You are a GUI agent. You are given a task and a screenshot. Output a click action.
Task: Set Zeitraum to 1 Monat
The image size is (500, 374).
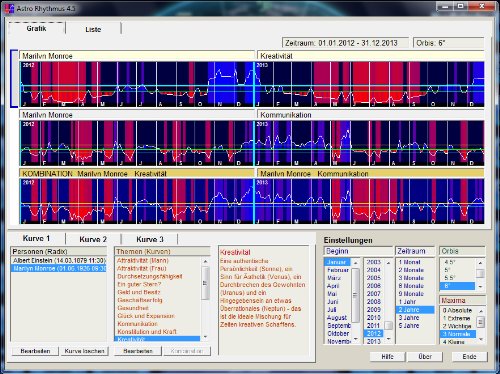pos(409,262)
